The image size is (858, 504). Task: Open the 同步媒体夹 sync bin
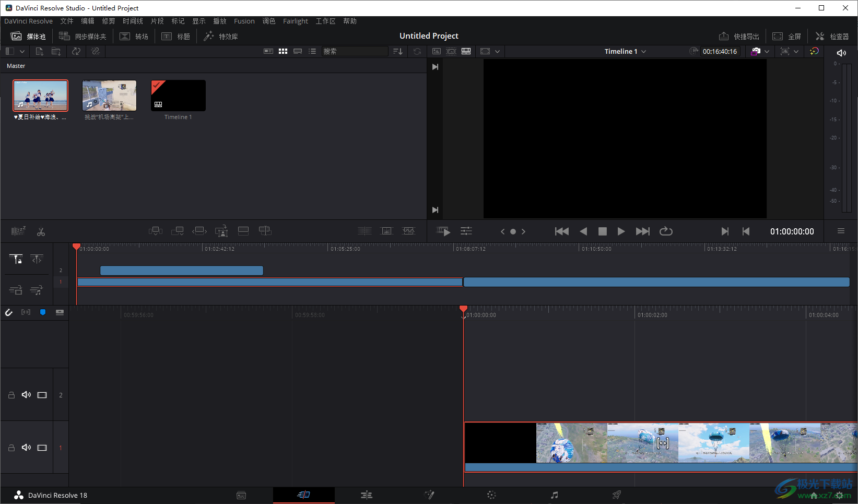point(83,36)
